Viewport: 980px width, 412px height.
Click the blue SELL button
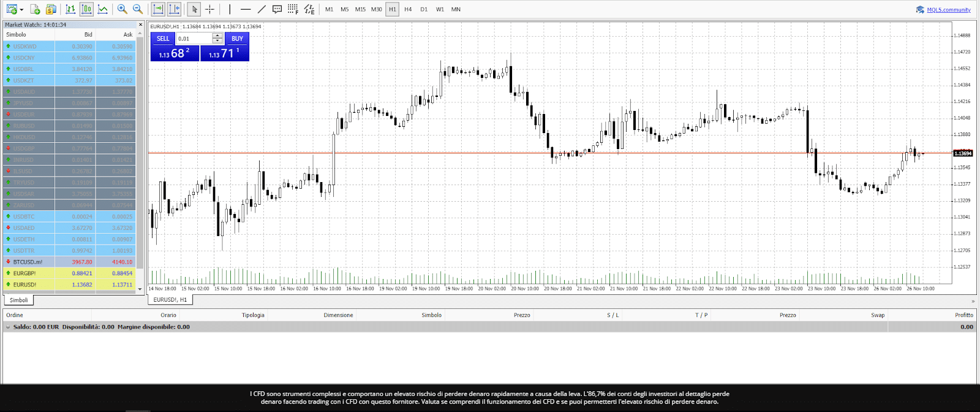pos(163,39)
